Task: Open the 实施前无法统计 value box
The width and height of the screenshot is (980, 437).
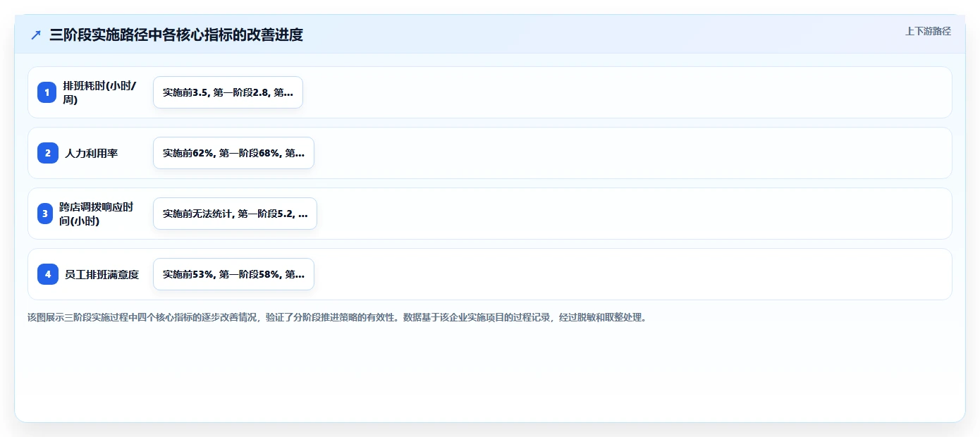Action: [235, 214]
